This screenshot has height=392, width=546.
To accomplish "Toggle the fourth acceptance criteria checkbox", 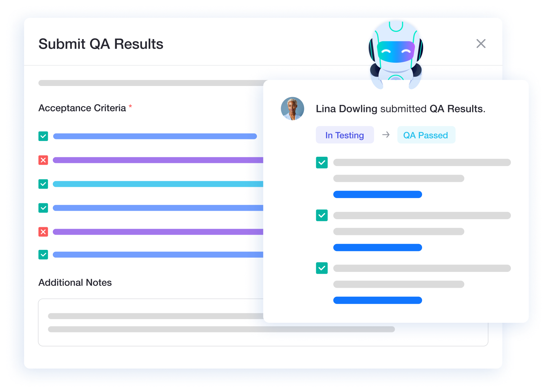I will 43,208.
